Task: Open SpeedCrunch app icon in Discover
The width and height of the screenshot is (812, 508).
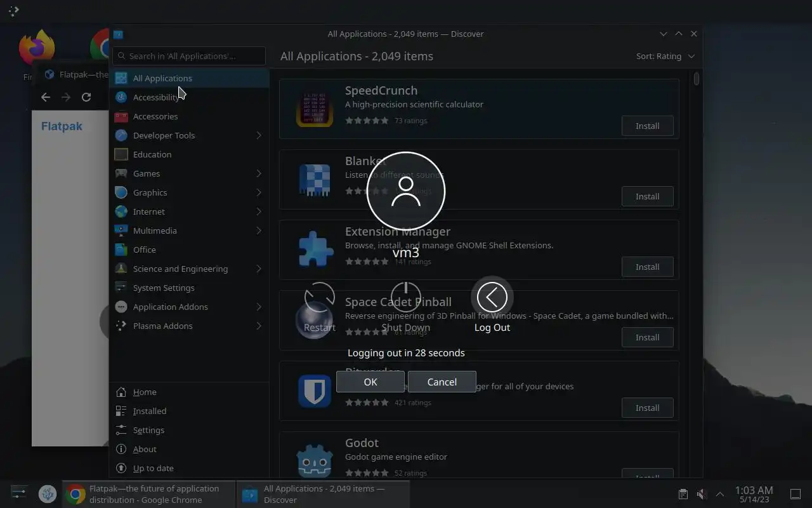Action: coord(315,109)
